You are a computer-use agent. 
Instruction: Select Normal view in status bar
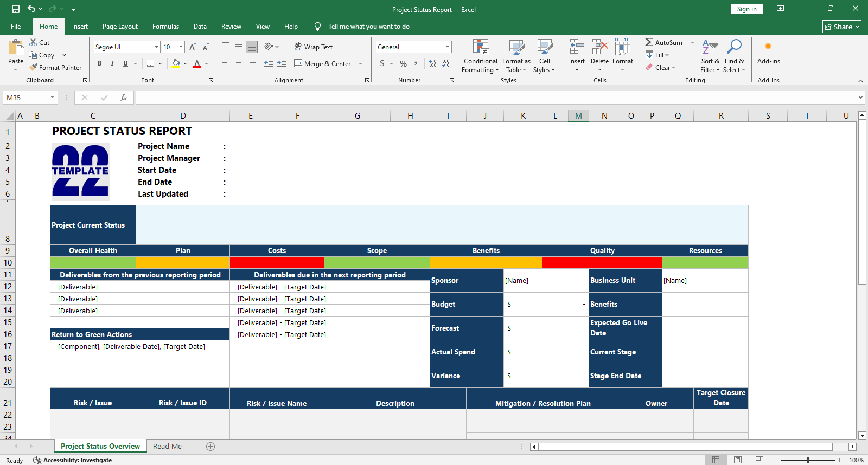coord(716,460)
